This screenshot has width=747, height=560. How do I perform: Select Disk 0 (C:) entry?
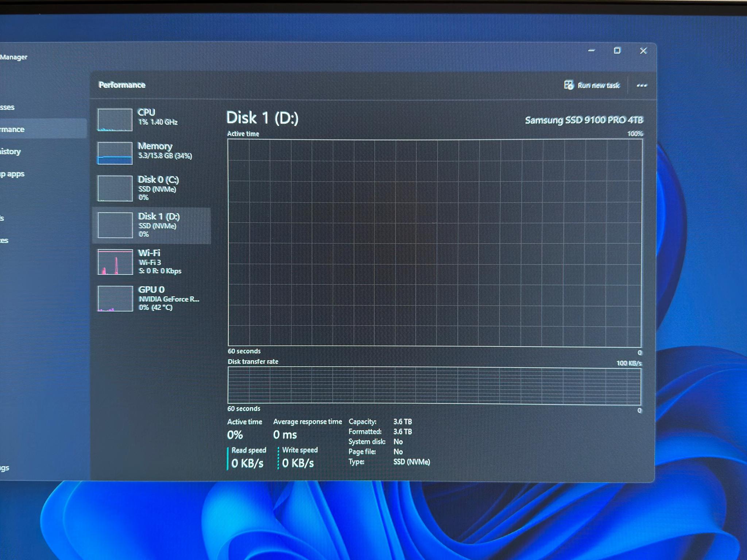tap(151, 188)
